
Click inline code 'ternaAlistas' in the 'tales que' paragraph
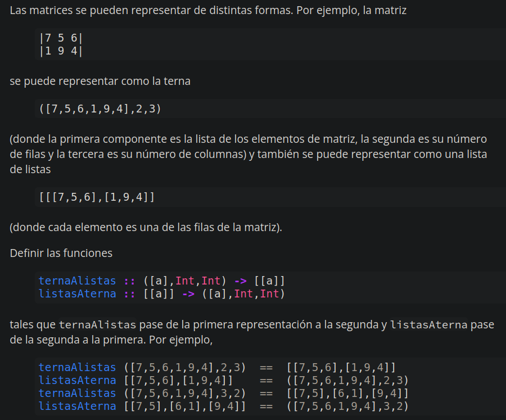pos(97,324)
